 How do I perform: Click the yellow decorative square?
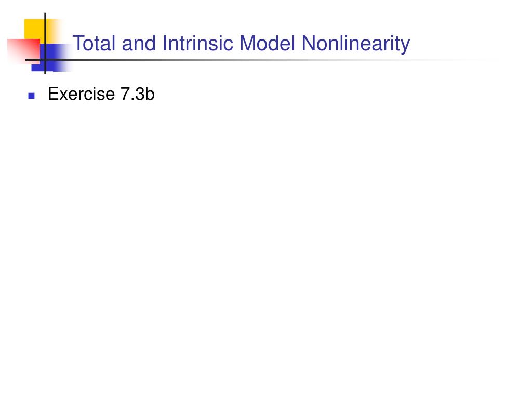[x=34, y=29]
